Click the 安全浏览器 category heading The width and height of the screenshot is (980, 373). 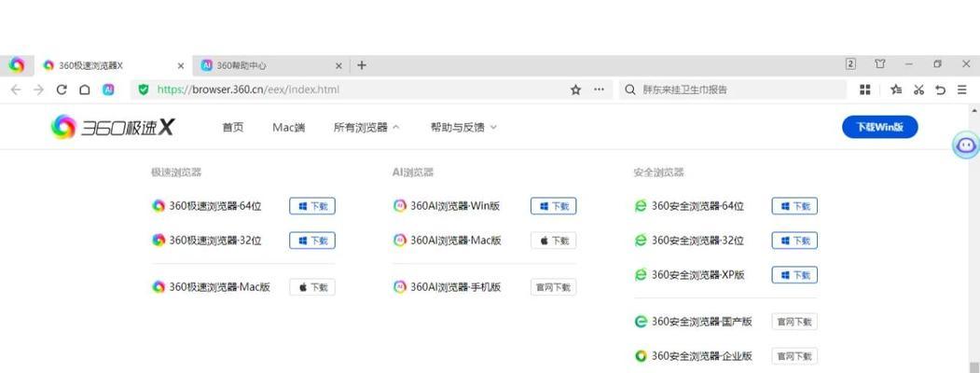click(x=658, y=173)
